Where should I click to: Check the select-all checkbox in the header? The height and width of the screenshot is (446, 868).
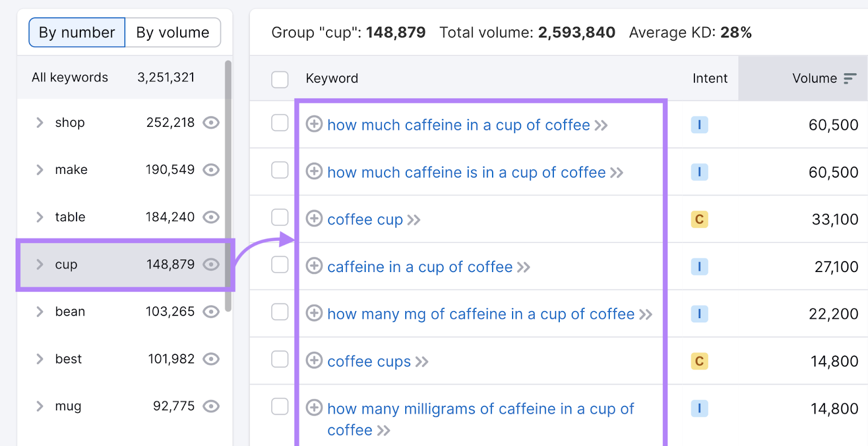pyautogui.click(x=280, y=79)
